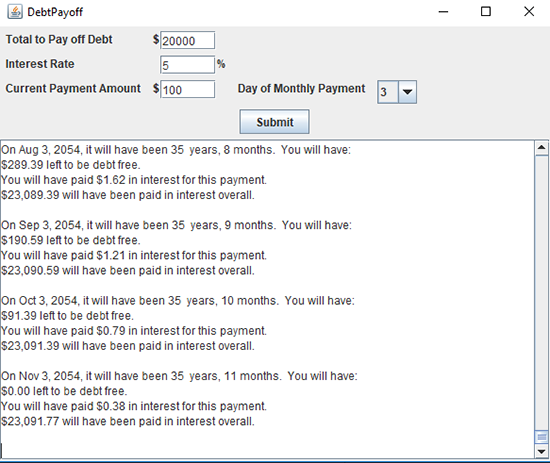The image size is (550, 463).
Task: Click the scrollbar up arrow
Action: 542,148
